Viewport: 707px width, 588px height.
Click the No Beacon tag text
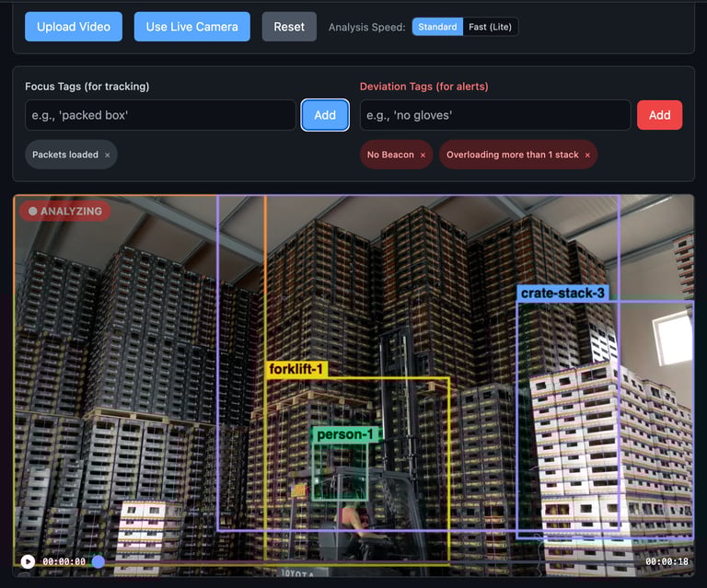click(390, 155)
